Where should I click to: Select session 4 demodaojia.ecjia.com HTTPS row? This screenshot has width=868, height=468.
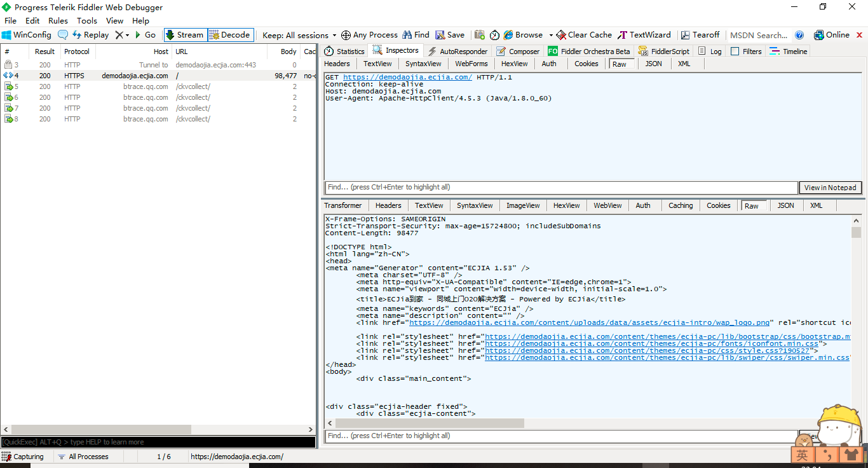click(158, 76)
